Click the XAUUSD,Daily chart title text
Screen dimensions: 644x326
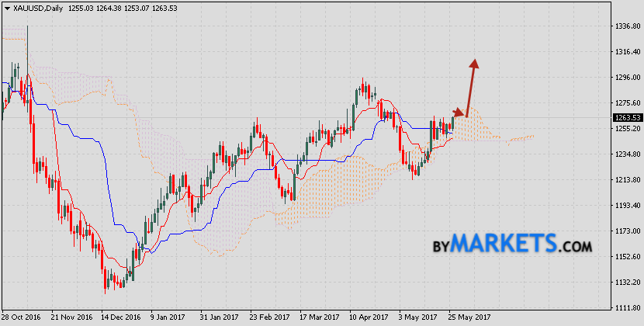pyautogui.click(x=33, y=7)
